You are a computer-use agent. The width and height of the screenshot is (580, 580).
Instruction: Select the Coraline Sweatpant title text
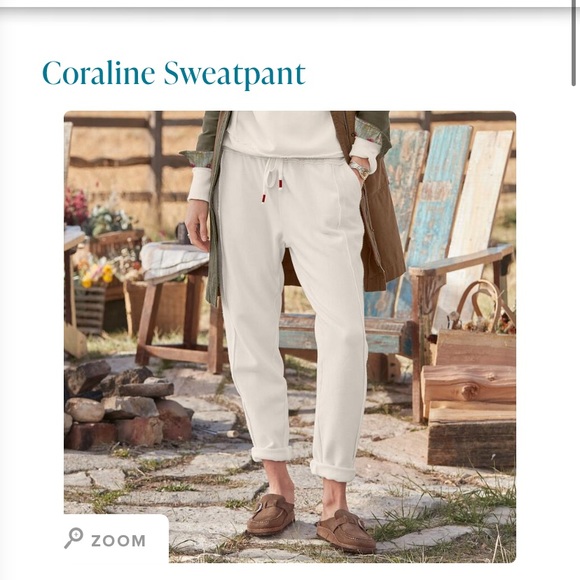tap(174, 74)
